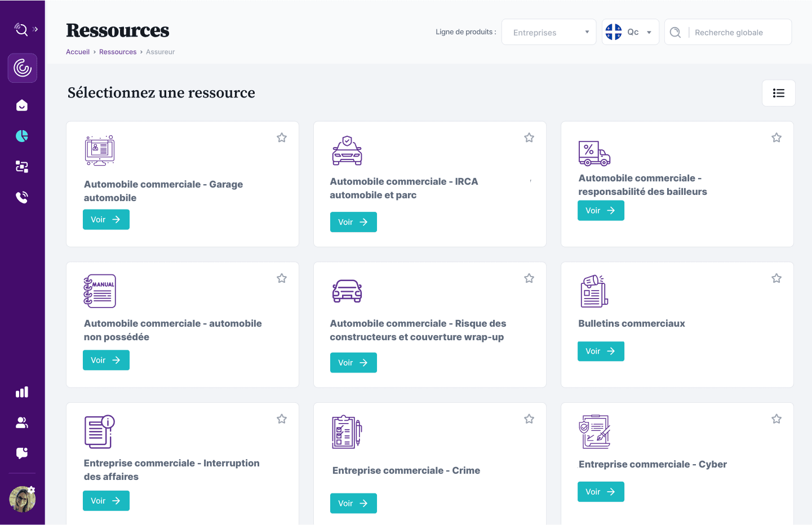Click the spiral logo icon in sidebar
Screen dimensions: 812x525
[x=23, y=68]
